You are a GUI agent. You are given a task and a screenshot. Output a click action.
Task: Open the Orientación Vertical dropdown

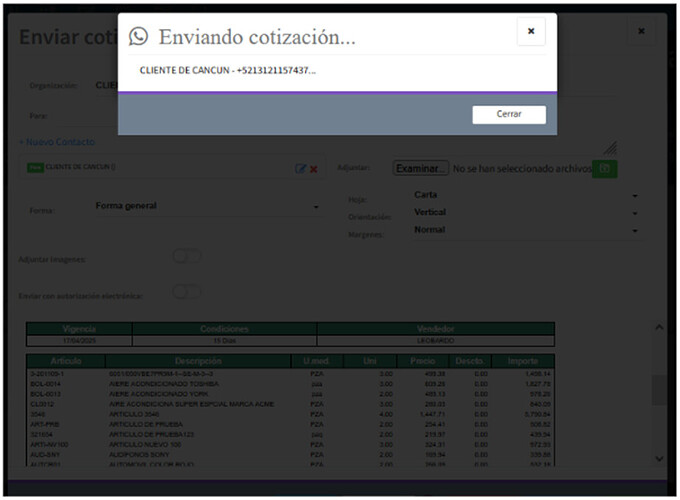525,213
